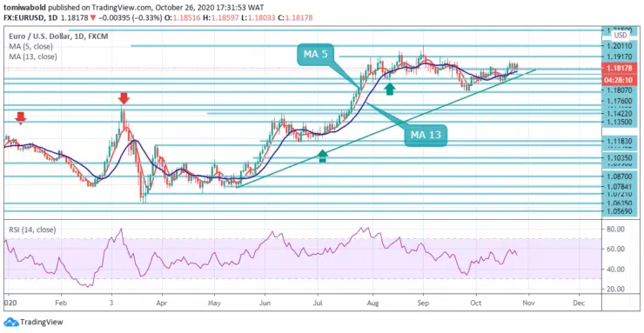Click the 20.00 RSI axis value

[x=616, y=290]
